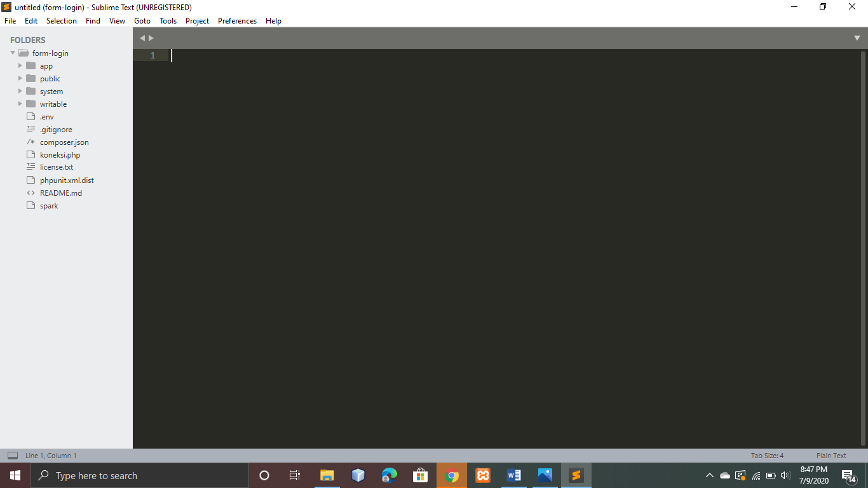Open Word from the taskbar
This screenshot has height=488, width=868.
pyautogui.click(x=514, y=475)
